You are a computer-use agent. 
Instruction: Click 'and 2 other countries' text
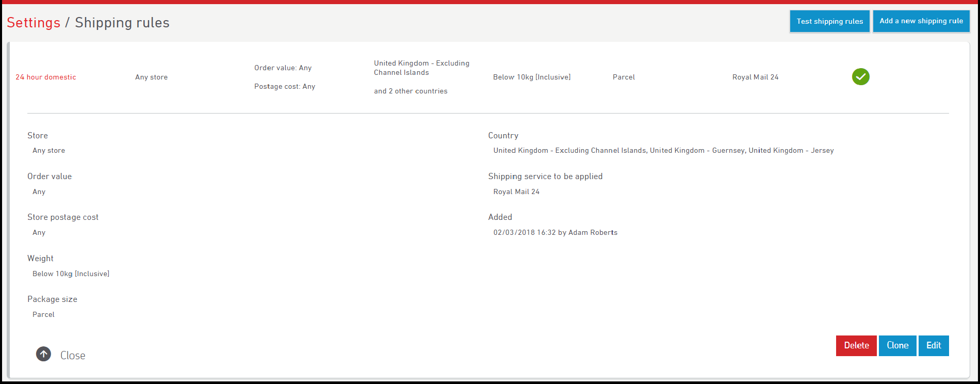click(411, 91)
